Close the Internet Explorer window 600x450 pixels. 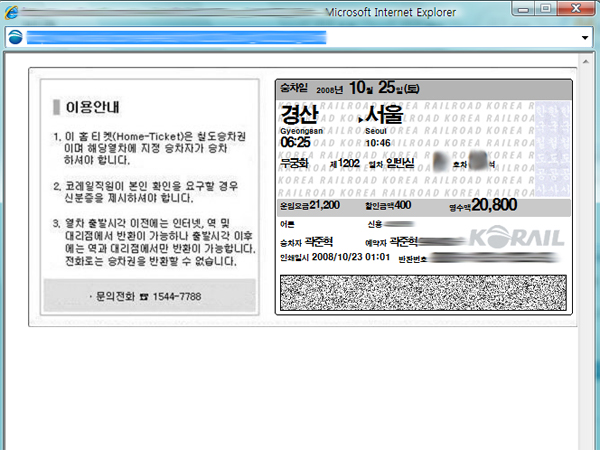576,8
